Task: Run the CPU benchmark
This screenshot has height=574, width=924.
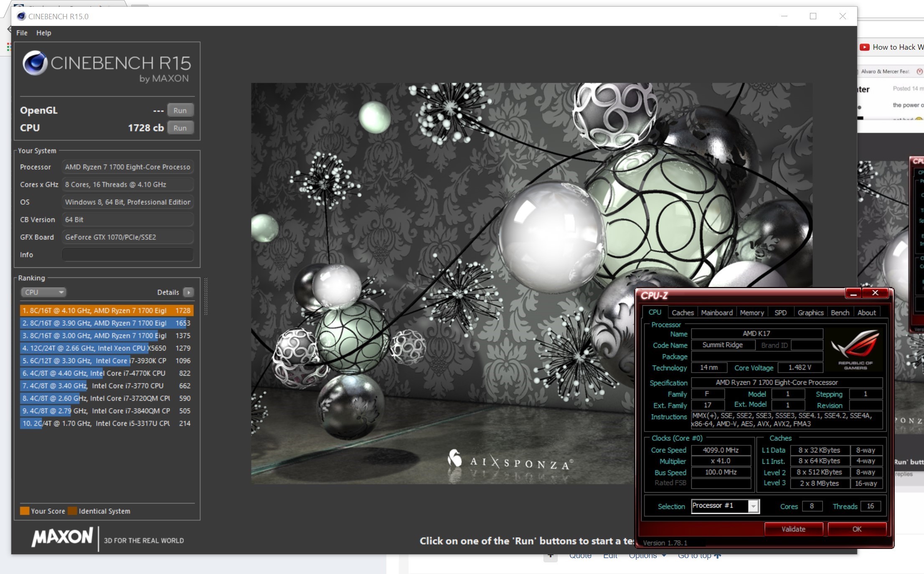Action: click(x=180, y=128)
